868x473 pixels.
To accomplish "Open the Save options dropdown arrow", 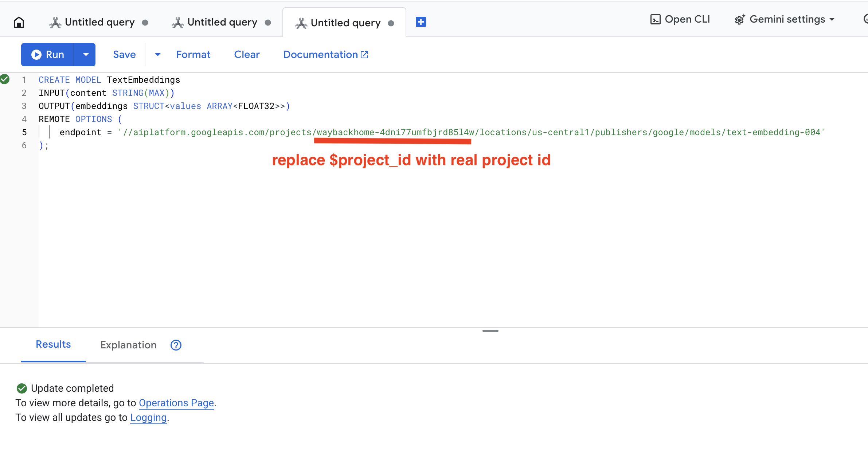I will point(157,55).
